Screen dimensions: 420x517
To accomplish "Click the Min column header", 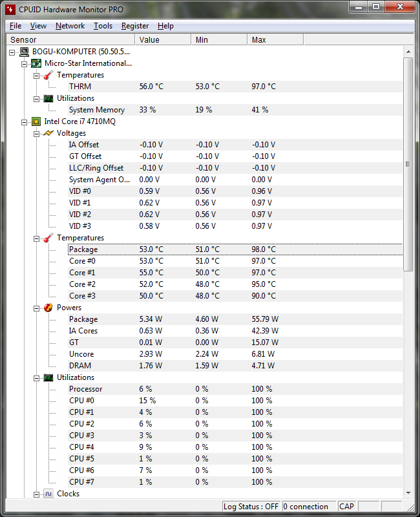I will [x=219, y=39].
